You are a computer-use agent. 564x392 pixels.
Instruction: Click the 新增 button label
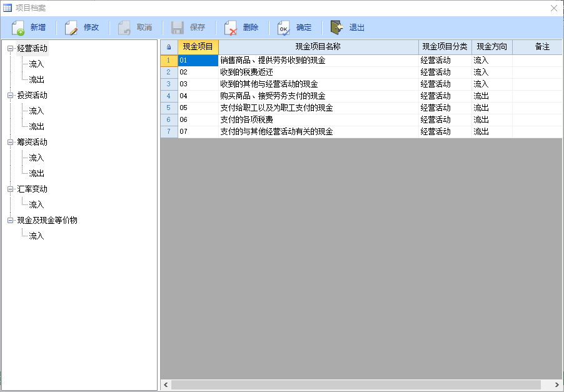pyautogui.click(x=38, y=28)
